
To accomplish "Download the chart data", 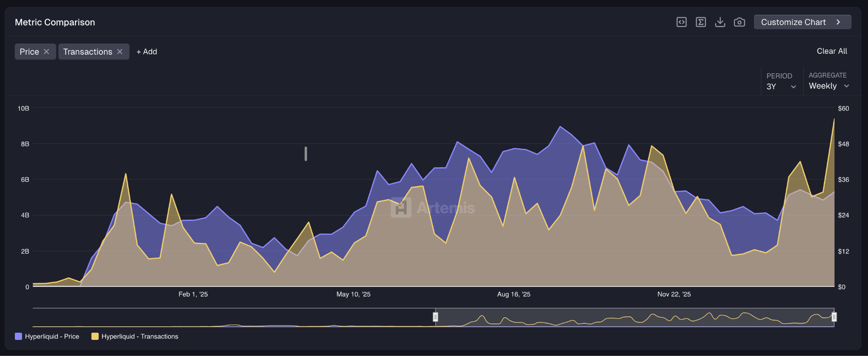I will click(x=720, y=22).
